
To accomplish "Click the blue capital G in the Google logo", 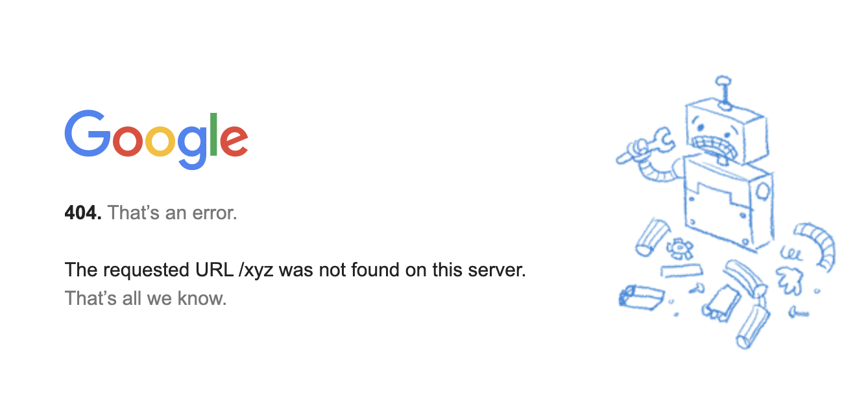I will pos(87,134).
